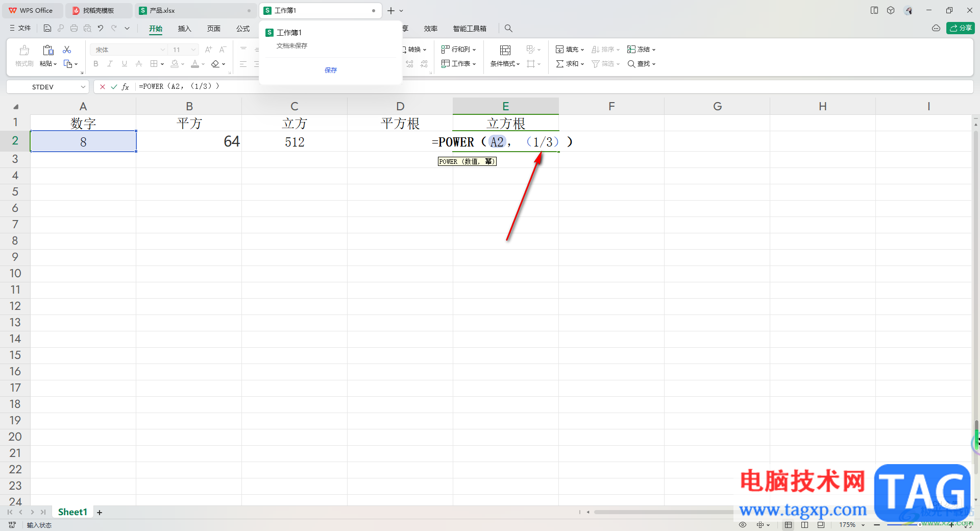This screenshot has height=531, width=980.
Task: Increase font size with A+ icon
Action: pos(208,50)
